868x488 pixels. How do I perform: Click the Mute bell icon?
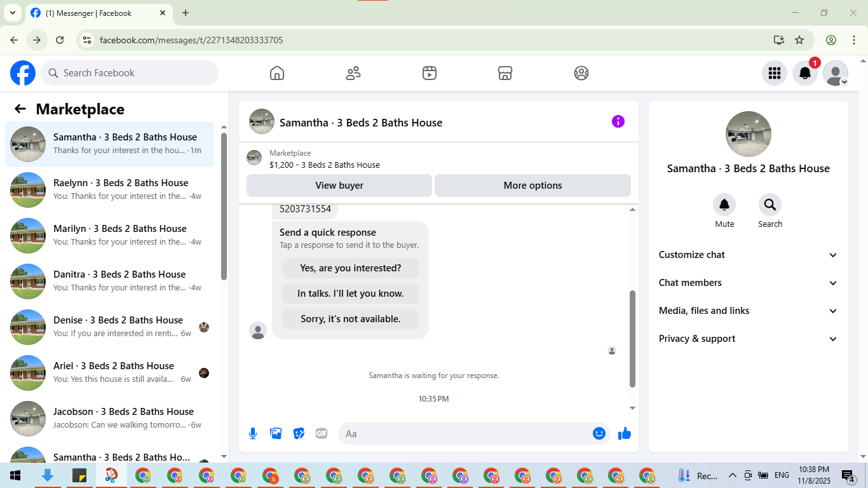pos(724,205)
